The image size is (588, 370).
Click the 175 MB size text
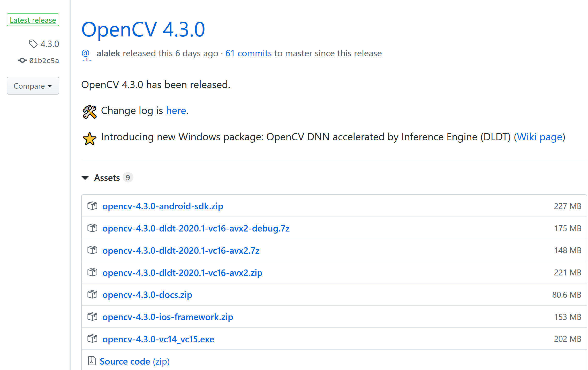568,228
